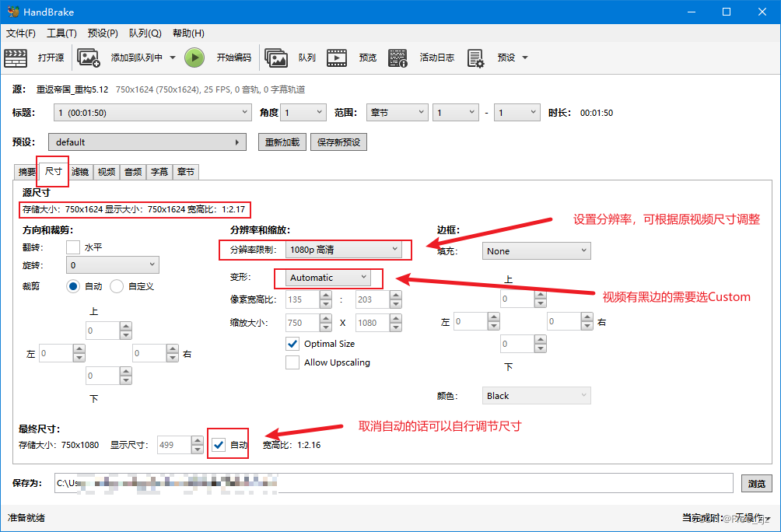Open the border color dropdown showing Black

537,396
